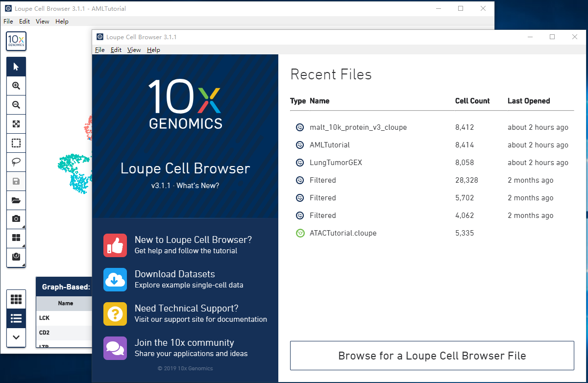Click the zoom in tool
The width and height of the screenshot is (588, 383).
pyautogui.click(x=16, y=86)
